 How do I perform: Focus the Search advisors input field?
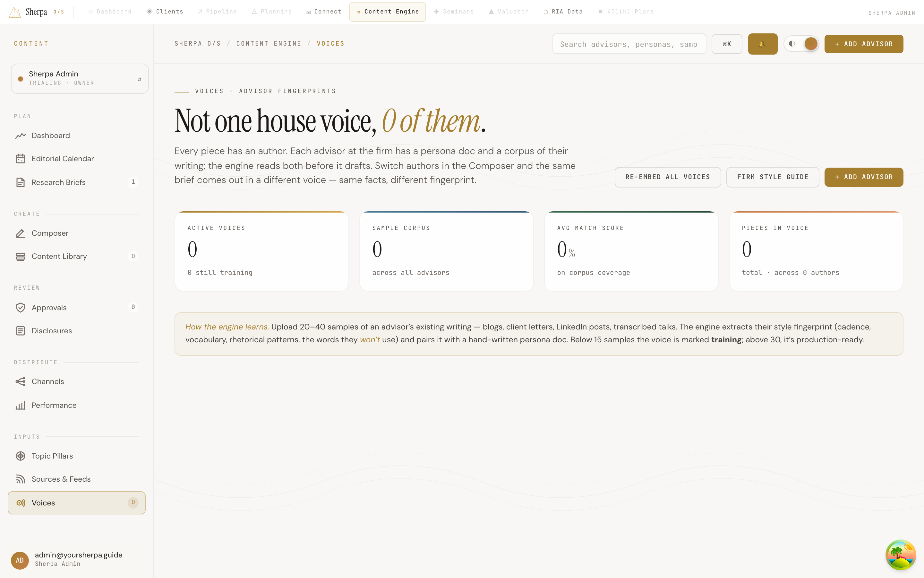[x=629, y=44]
